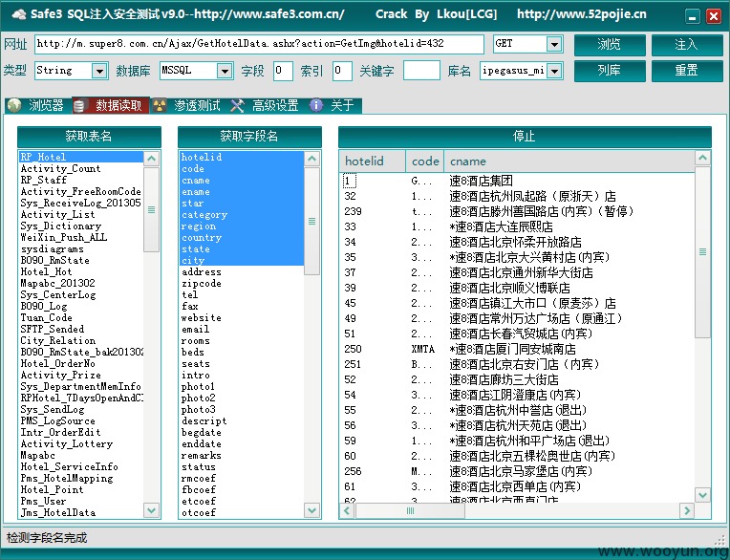Click the 重置 button

(x=687, y=71)
